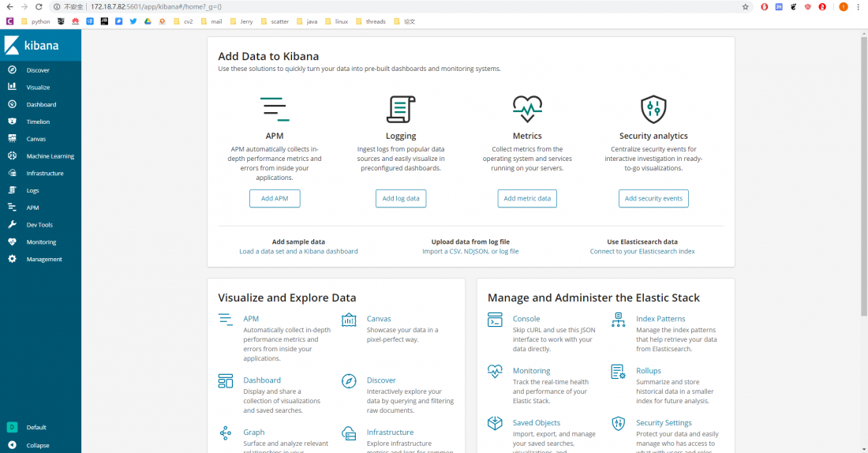Collapse the sidebar with arrow icon
Viewport: 868px width, 453px height.
click(12, 444)
